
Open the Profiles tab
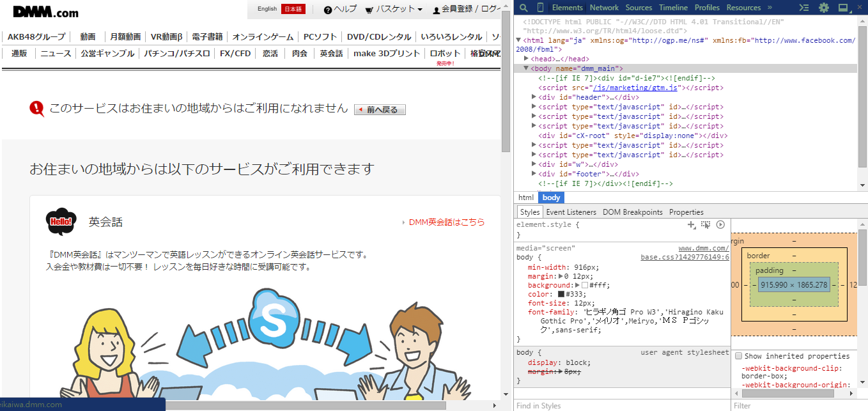point(707,8)
